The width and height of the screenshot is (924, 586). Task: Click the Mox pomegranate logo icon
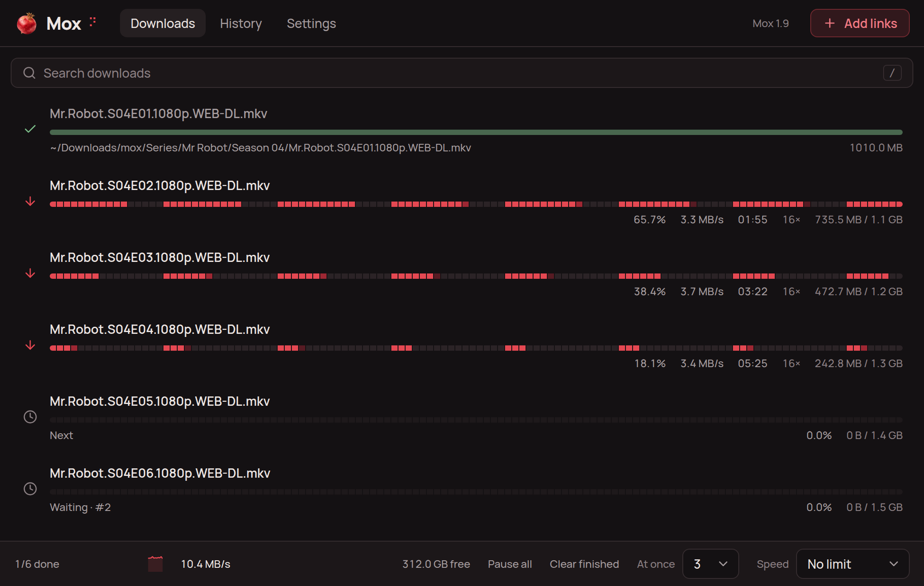pos(27,23)
